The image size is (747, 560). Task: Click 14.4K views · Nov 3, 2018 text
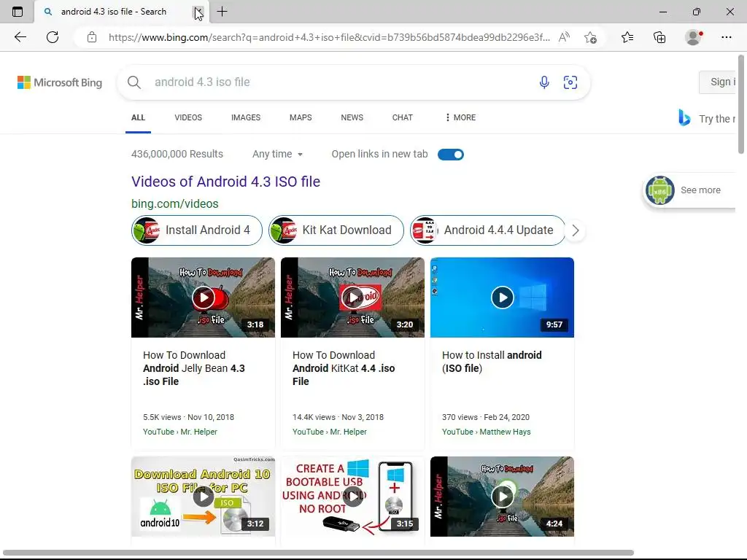click(338, 417)
